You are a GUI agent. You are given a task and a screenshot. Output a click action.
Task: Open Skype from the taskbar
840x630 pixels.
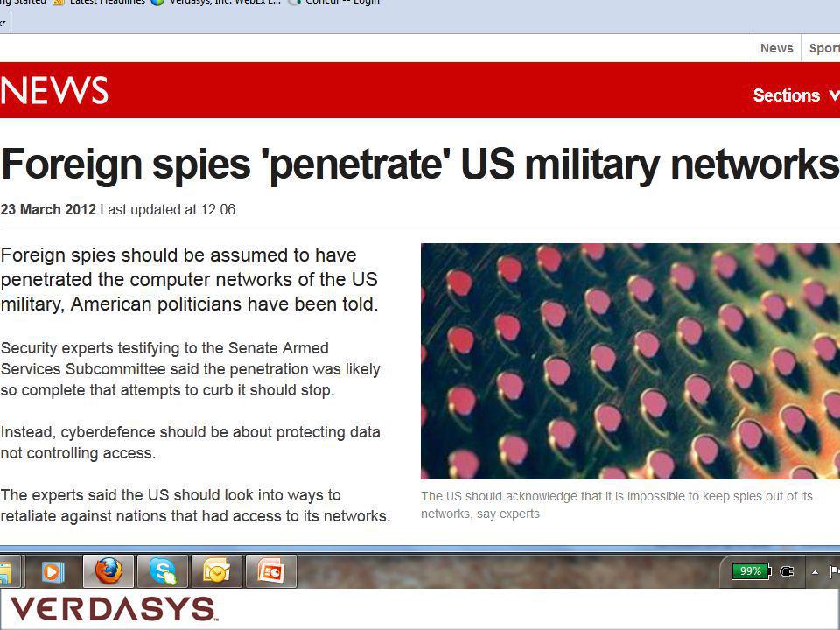point(163,571)
